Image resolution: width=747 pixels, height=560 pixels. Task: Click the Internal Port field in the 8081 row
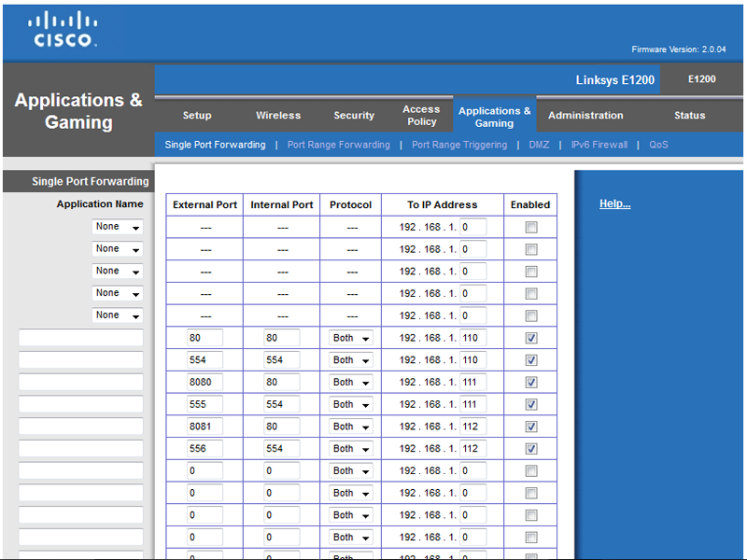(x=282, y=427)
